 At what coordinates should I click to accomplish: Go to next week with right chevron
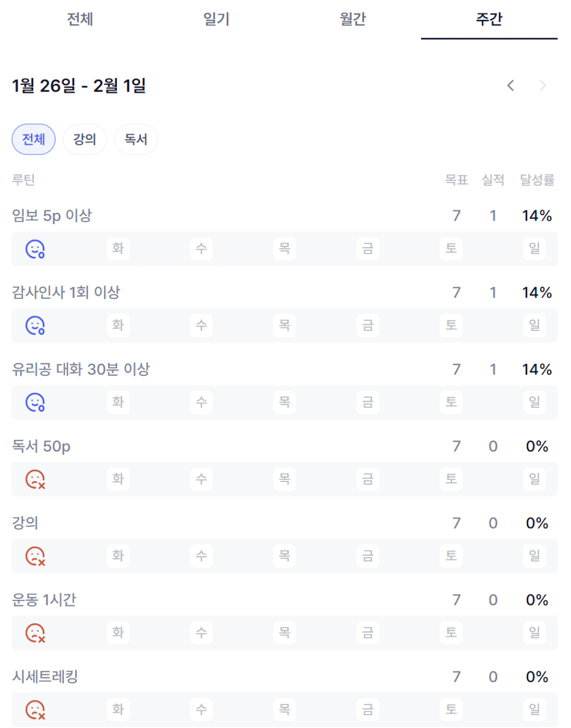[x=542, y=85]
